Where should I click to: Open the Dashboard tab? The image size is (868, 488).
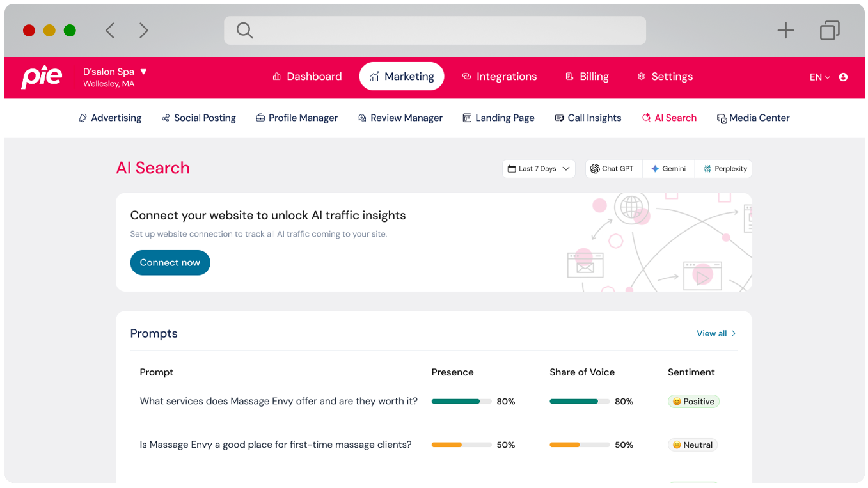(x=307, y=77)
